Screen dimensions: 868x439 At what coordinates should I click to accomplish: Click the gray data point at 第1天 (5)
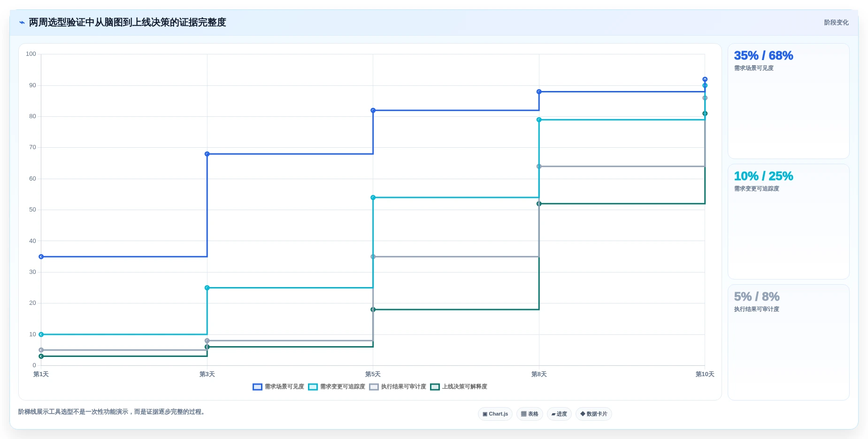tap(41, 350)
